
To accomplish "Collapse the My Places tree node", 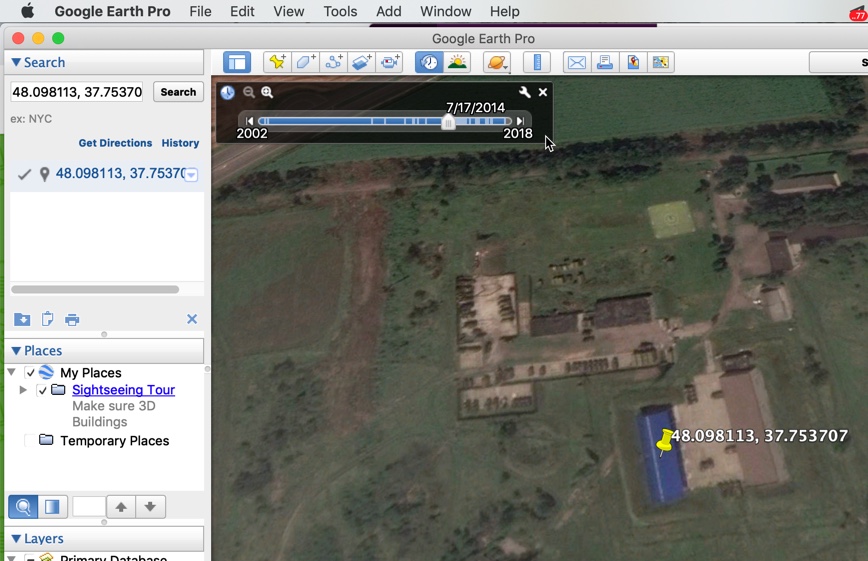I will pos(11,372).
